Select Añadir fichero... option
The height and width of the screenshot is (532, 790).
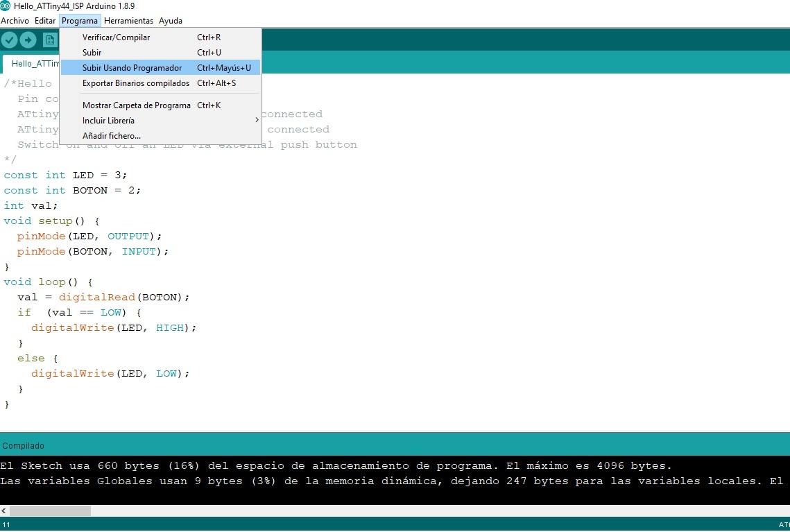point(111,136)
